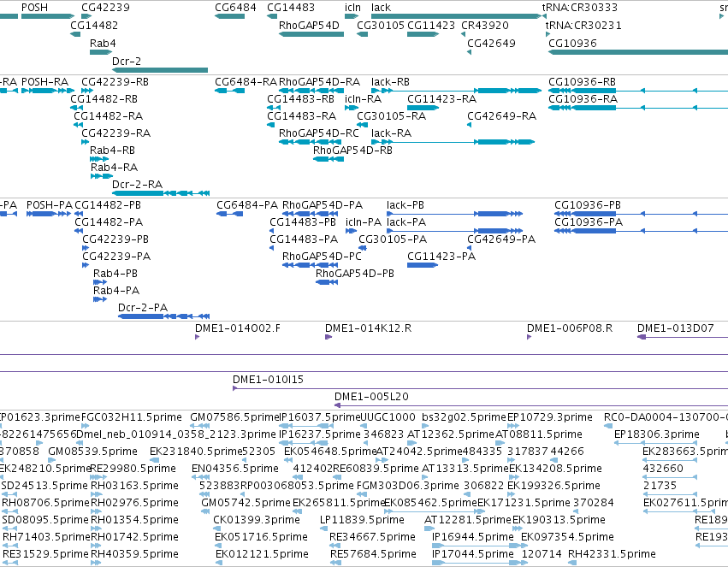This screenshot has width=728, height=567.
Task: Select the DME1-014K12.R BAC end
Action: (x=328, y=337)
